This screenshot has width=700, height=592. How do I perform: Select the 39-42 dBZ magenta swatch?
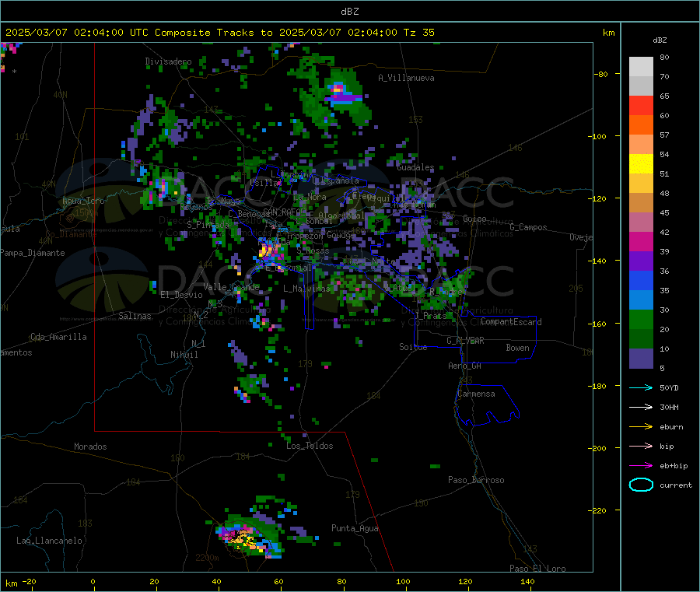(641, 241)
